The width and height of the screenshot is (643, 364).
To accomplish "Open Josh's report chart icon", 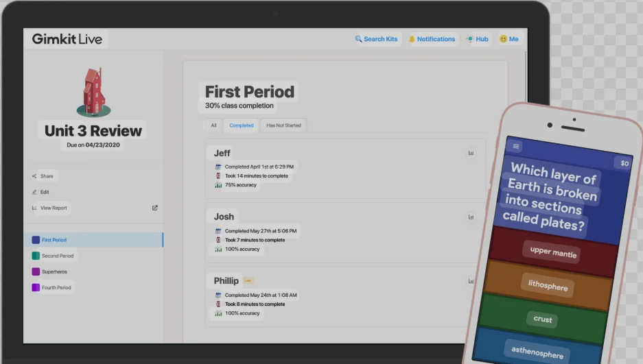I will [x=471, y=217].
